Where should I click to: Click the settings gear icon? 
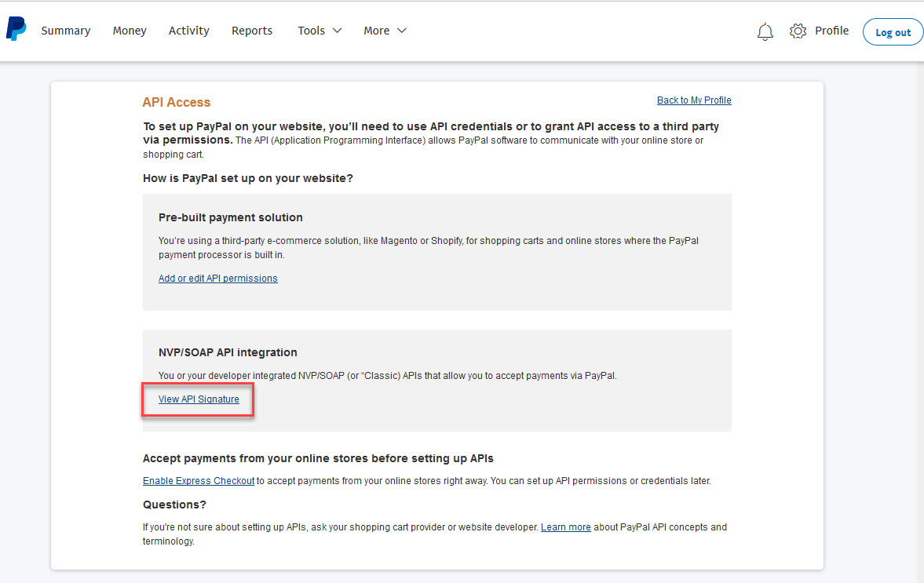(798, 31)
